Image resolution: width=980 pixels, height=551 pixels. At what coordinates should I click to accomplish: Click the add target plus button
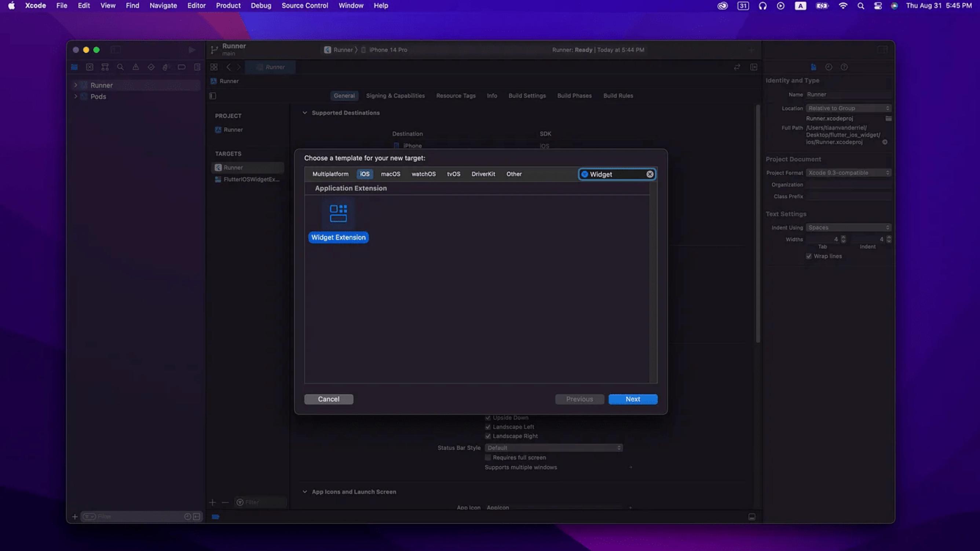pyautogui.click(x=212, y=502)
